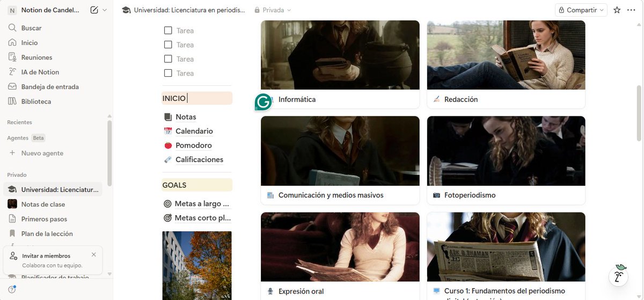Click Beta badge next to Agentes

(x=39, y=138)
